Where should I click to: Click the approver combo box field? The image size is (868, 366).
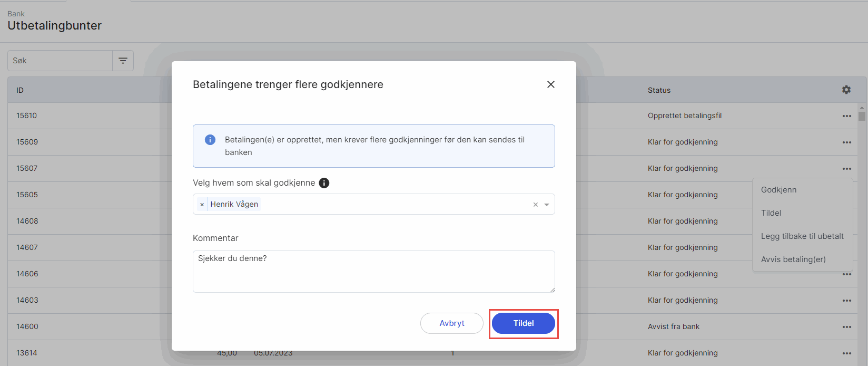395,205
